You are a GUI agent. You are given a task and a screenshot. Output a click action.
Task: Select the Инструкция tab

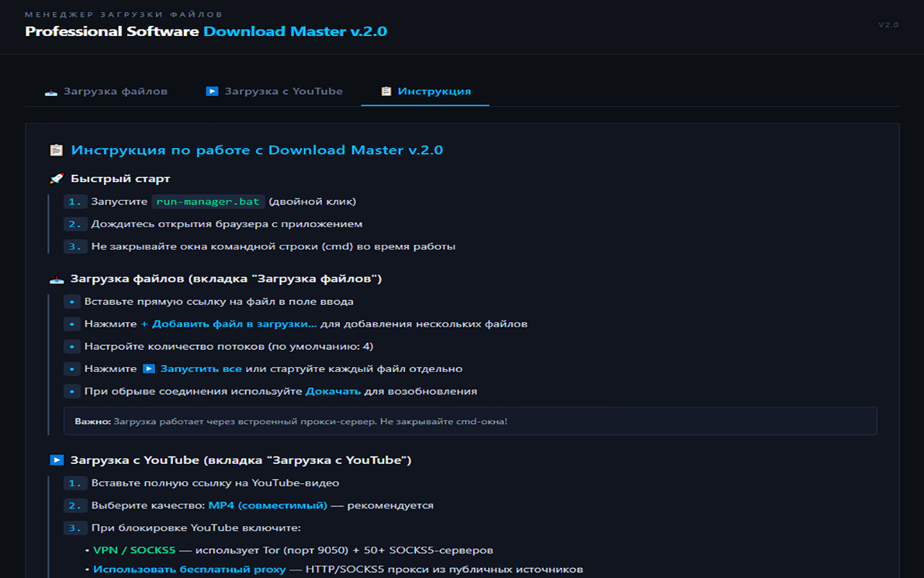425,92
